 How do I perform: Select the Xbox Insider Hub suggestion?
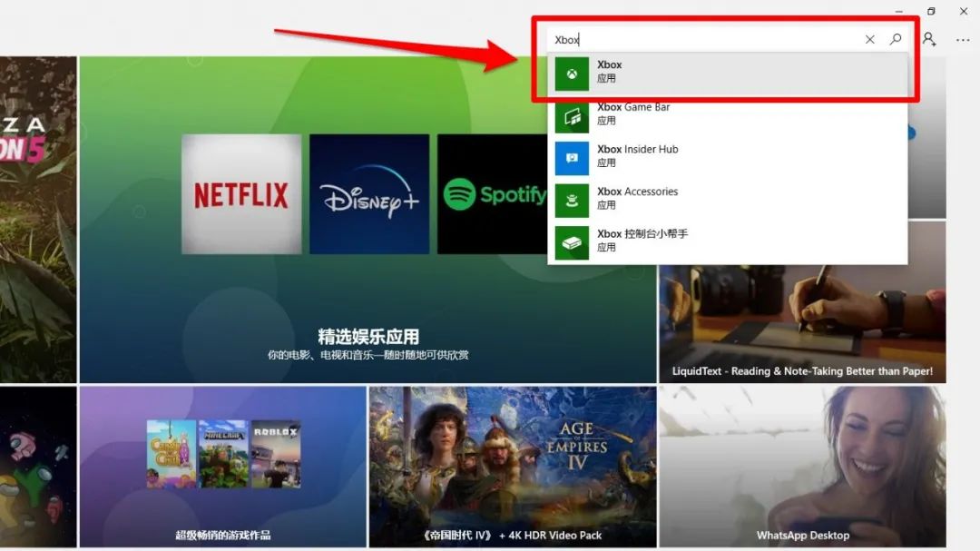pyautogui.click(x=726, y=156)
